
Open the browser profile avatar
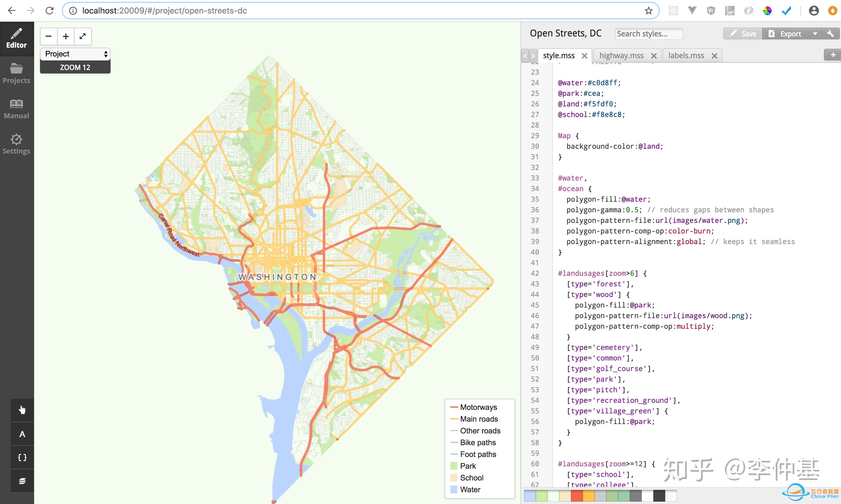[x=813, y=11]
